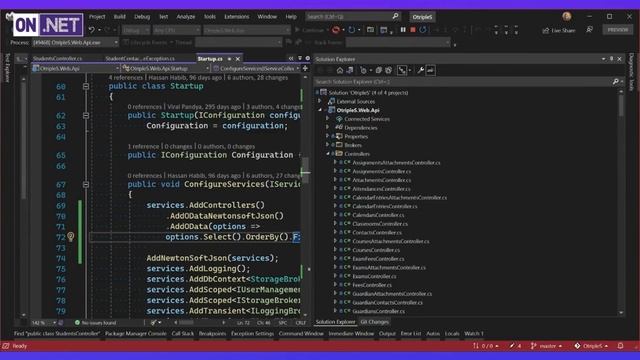
Task: Click the split editor icon
Action: (x=305, y=69)
